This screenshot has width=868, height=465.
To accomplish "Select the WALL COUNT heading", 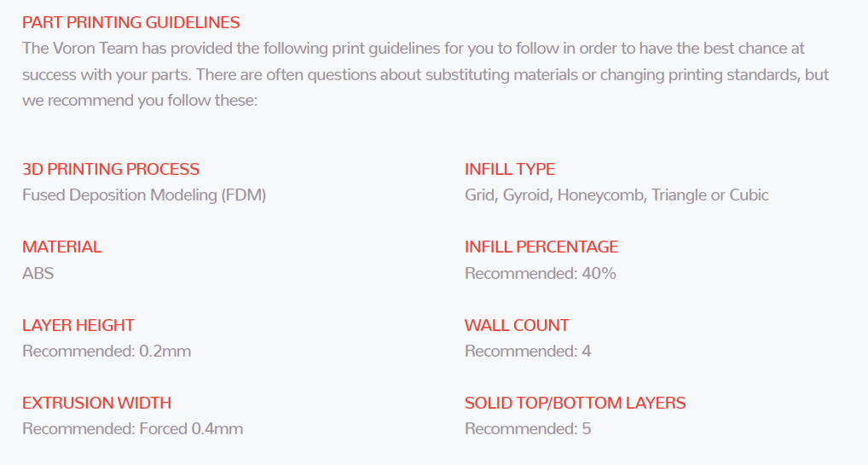I will 517,325.
